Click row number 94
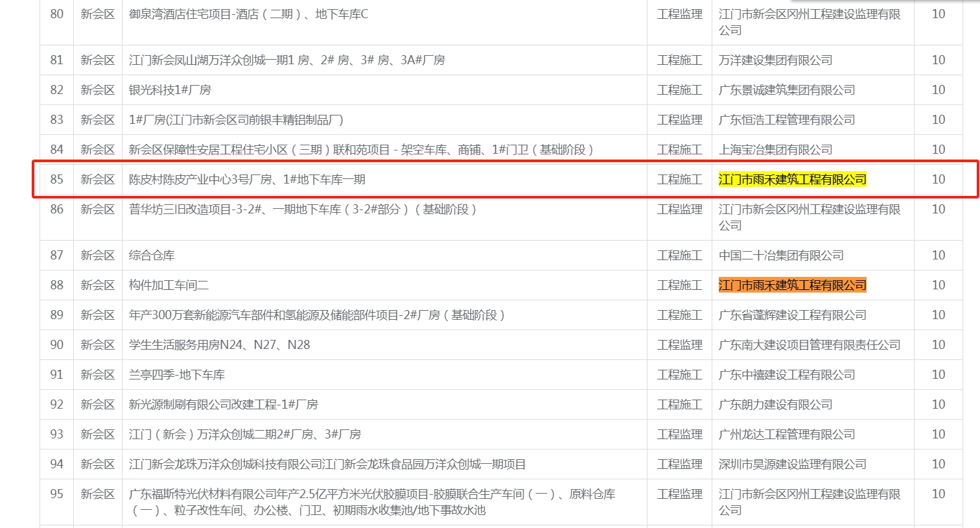This screenshot has height=528, width=980. [57, 464]
